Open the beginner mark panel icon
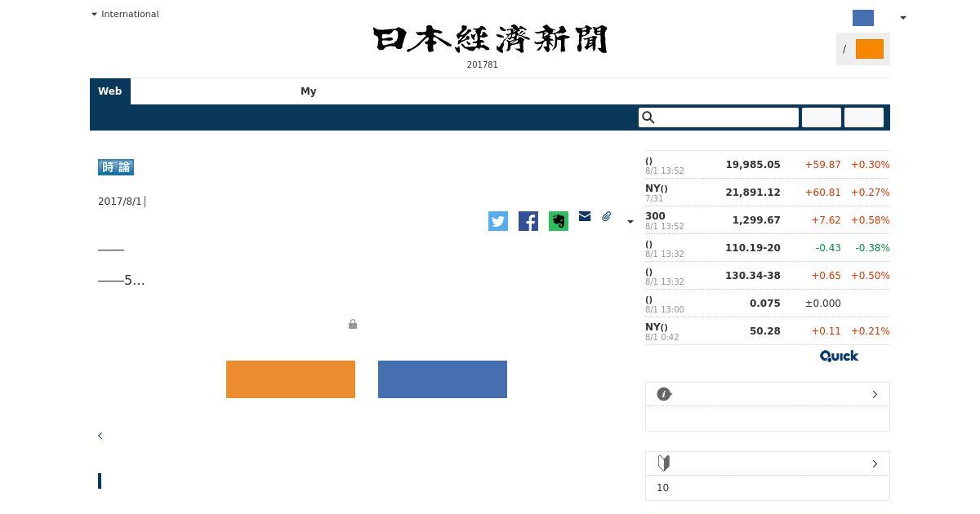 point(664,463)
